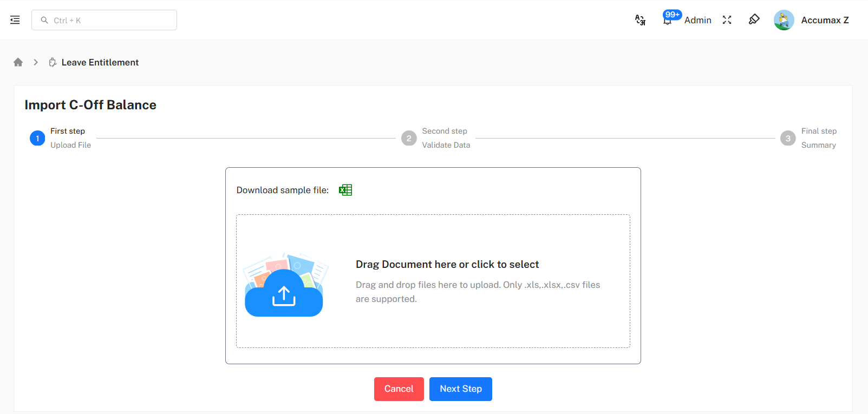Open Leave Entitlement breadcrumb link
This screenshot has height=414, width=868.
click(100, 62)
